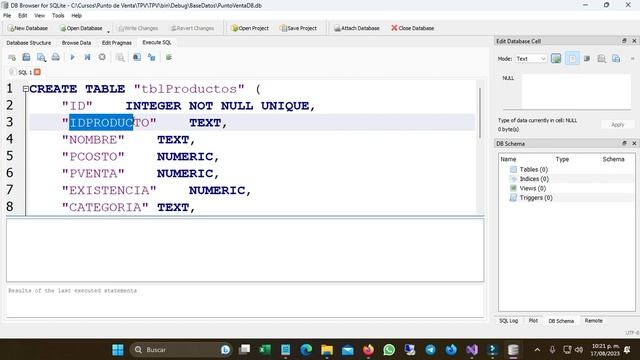Click the IDPRODUCTO text on line 3
The height and width of the screenshot is (360, 640).
[x=109, y=122]
